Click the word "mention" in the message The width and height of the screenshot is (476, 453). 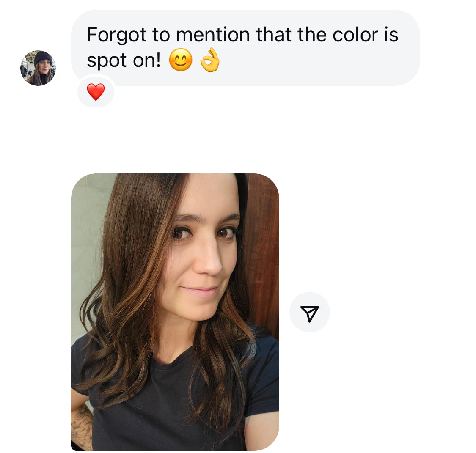213,35
